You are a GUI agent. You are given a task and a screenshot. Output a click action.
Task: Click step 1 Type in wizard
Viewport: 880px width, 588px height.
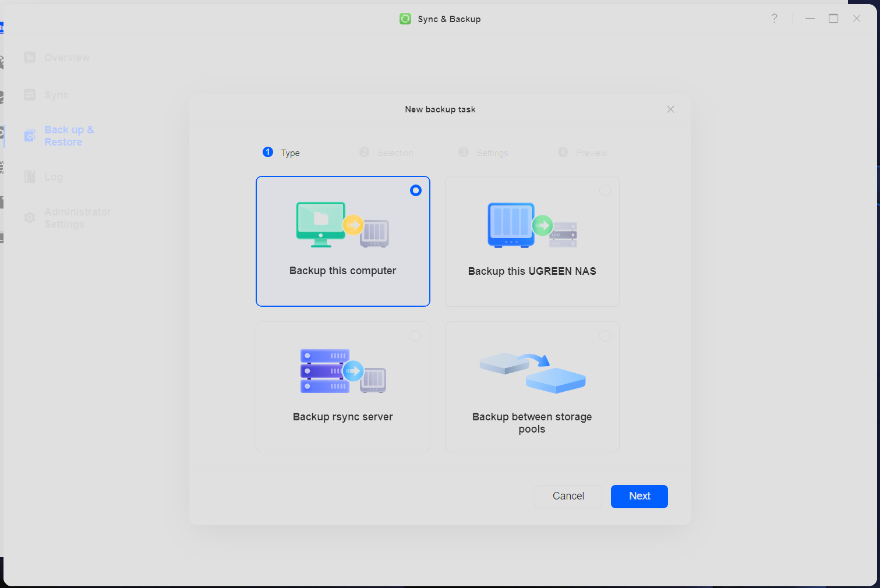[282, 153]
